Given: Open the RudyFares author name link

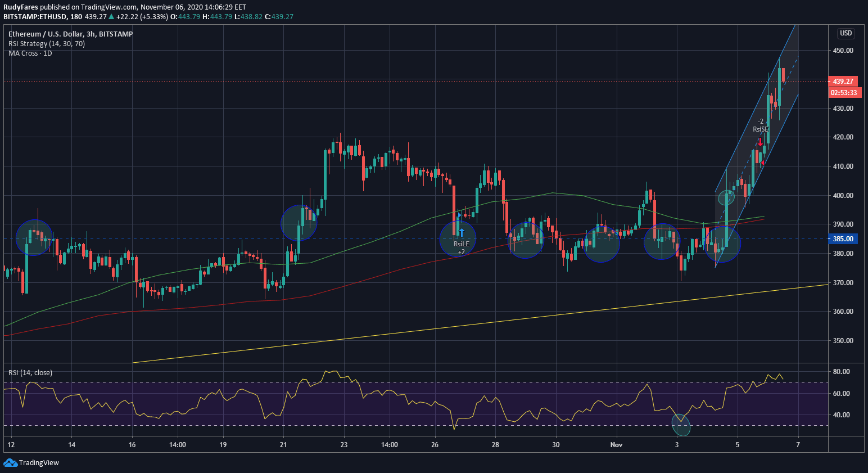Looking at the screenshot, I should point(20,7).
